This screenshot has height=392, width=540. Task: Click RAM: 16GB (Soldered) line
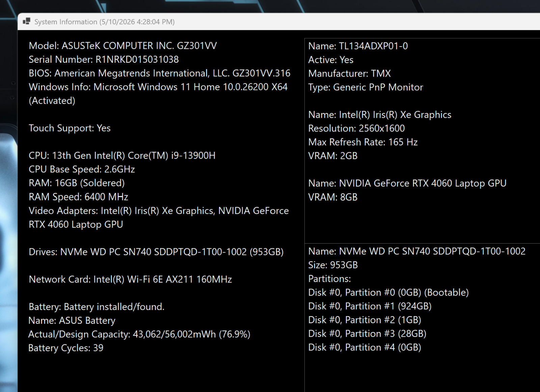[77, 183]
